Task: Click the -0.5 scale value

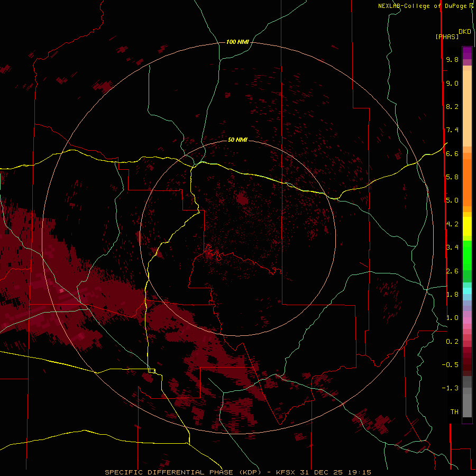Action: coord(450,364)
